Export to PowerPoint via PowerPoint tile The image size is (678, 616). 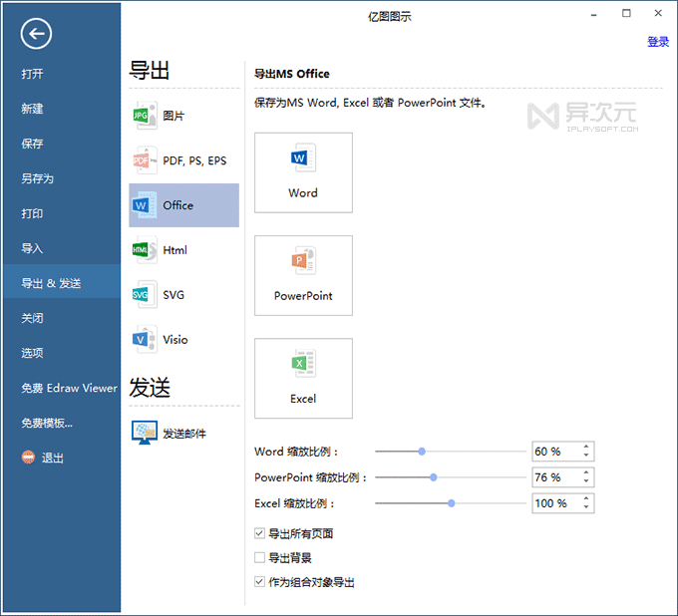coord(303,275)
